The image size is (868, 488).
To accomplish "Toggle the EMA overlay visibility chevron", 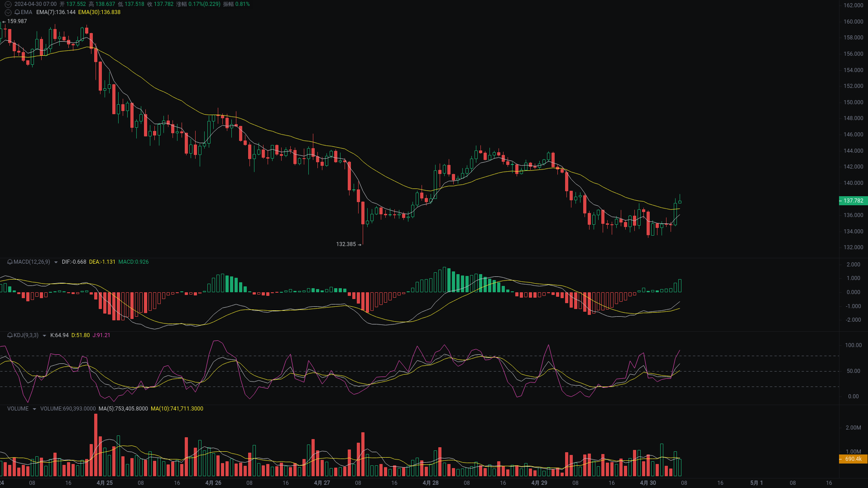I will (8, 12).
